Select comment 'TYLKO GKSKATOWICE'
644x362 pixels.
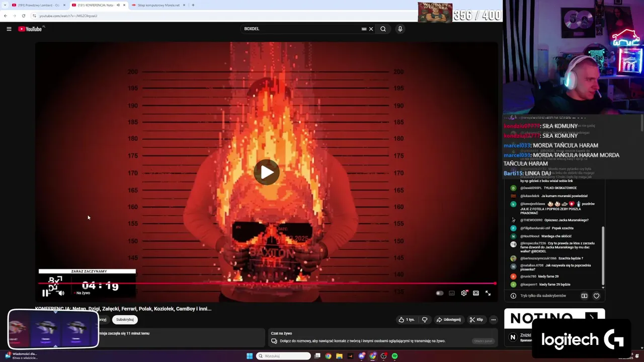point(560,188)
